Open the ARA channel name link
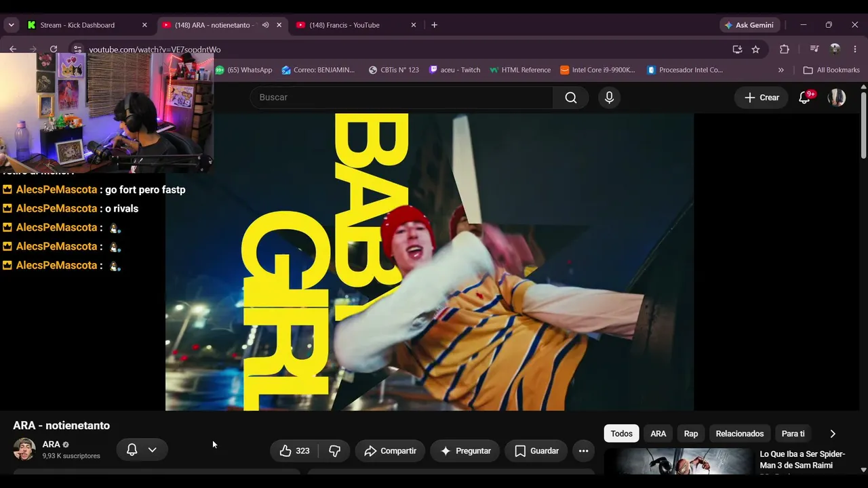 tap(51, 445)
